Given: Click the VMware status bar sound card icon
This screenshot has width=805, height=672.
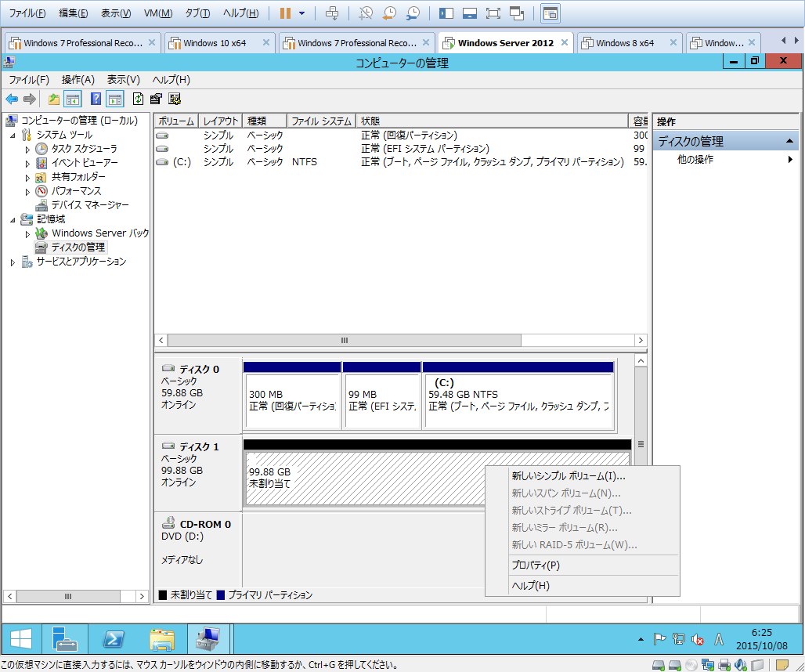Looking at the screenshot, I should click(x=741, y=665).
